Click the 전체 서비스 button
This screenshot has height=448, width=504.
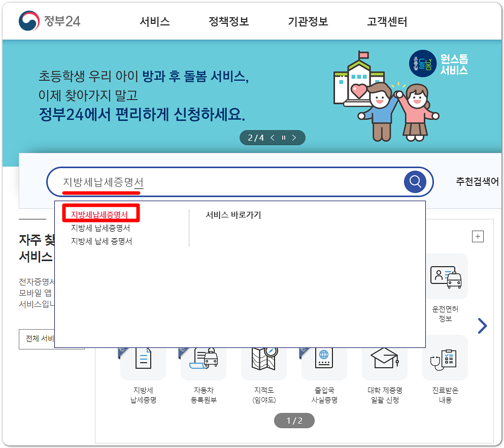pos(37,339)
